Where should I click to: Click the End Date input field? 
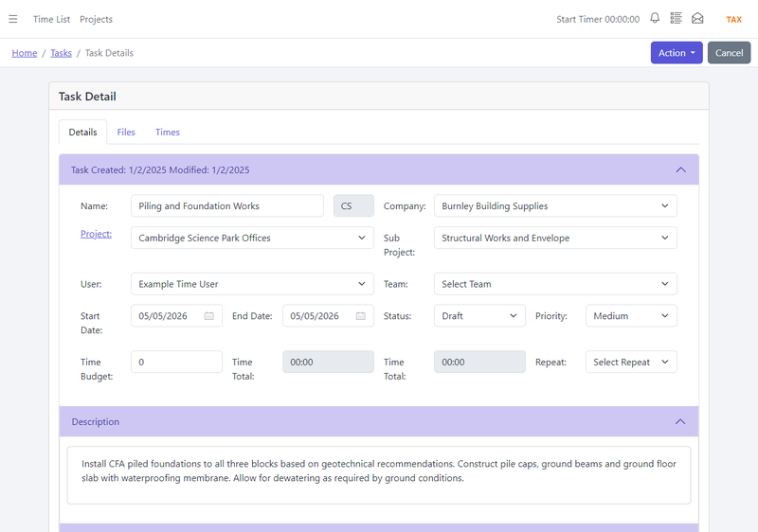point(328,316)
